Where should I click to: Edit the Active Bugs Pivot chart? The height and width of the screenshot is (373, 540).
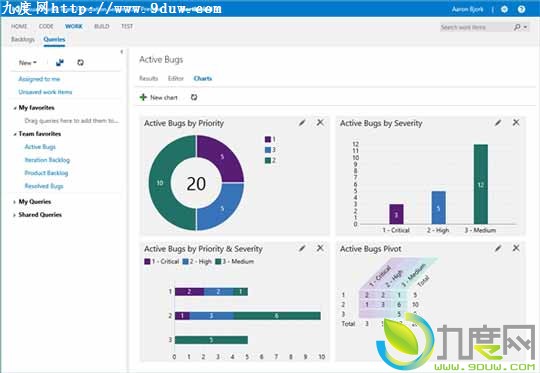[498, 248]
